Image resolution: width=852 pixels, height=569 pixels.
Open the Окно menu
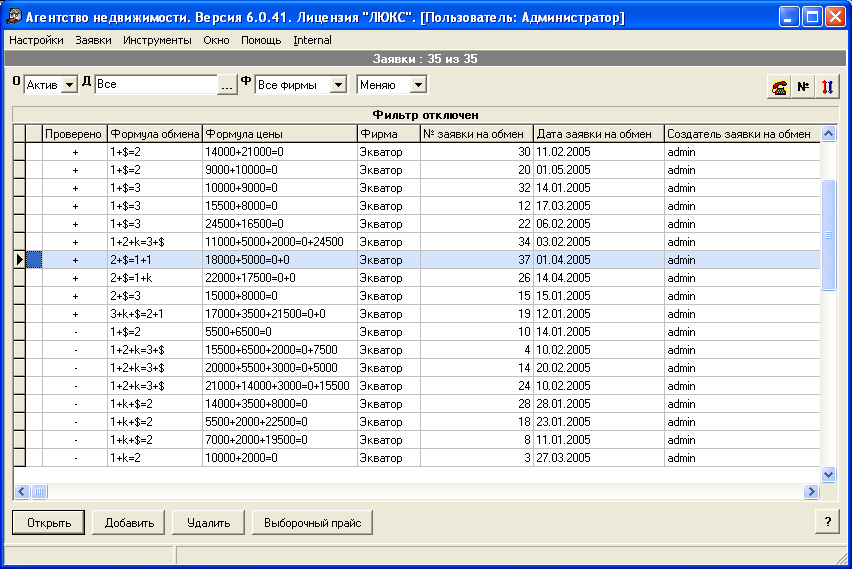click(x=216, y=40)
